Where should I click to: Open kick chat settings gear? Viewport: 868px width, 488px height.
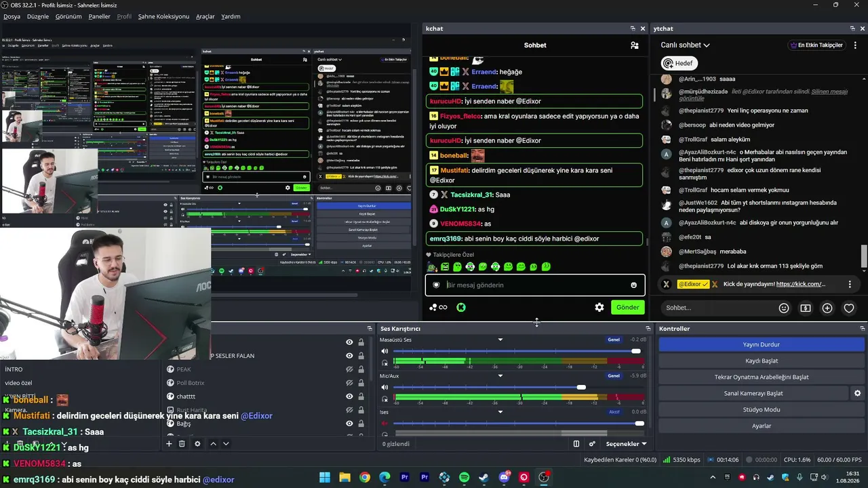point(599,307)
